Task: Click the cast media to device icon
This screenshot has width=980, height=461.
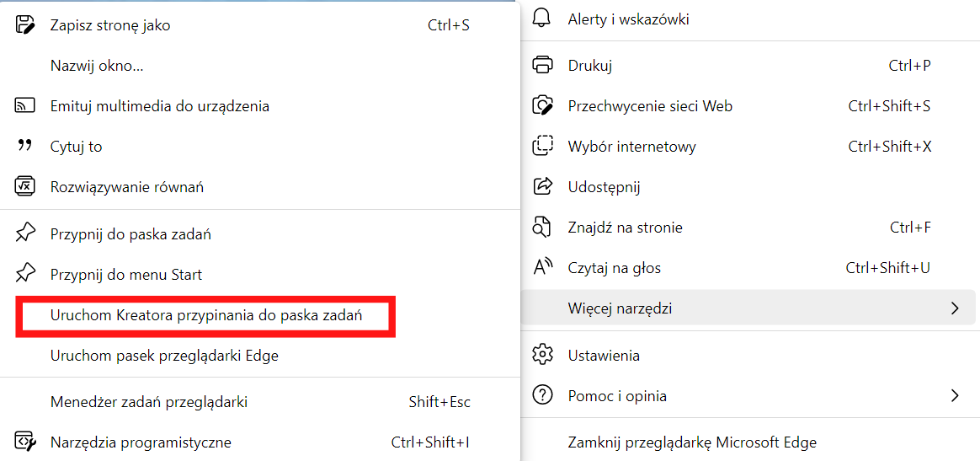Action: pos(24,105)
